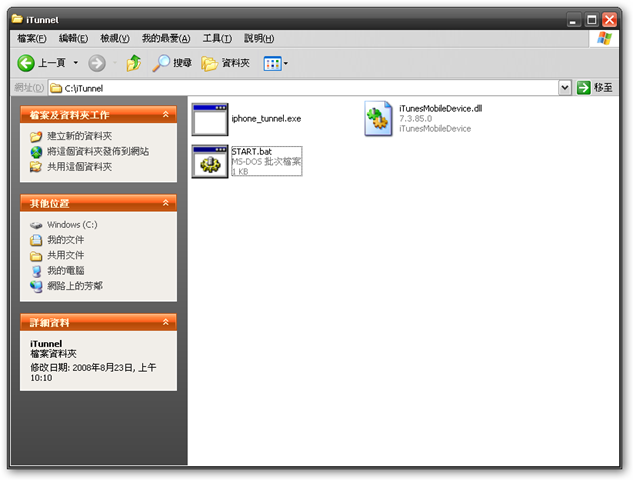Click the folder icon inside the address bar
This screenshot has width=633, height=480.
point(56,88)
